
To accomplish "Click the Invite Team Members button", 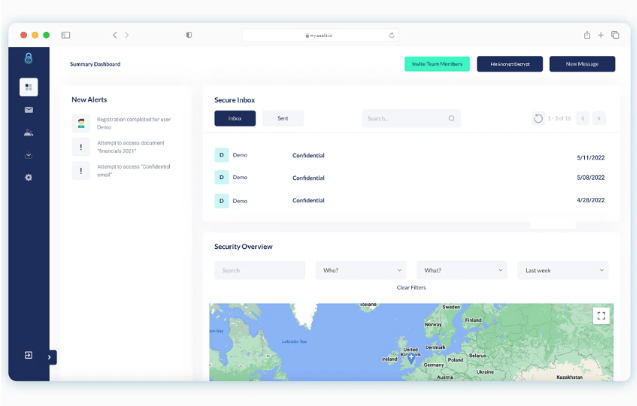I will [436, 64].
